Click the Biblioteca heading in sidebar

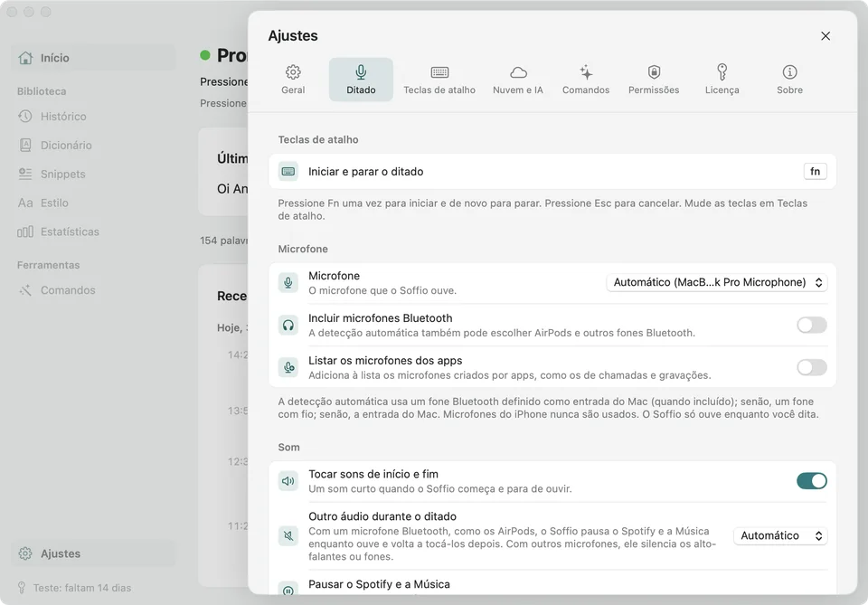[x=42, y=91]
